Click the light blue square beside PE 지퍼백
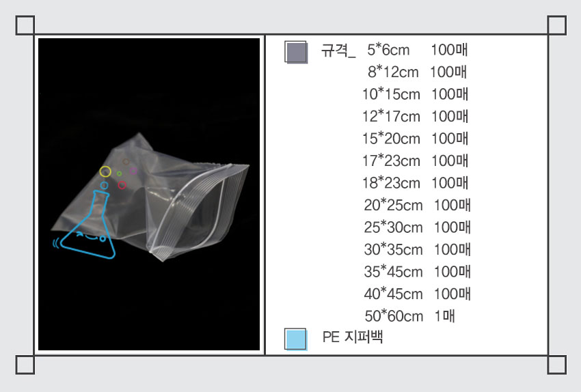The height and width of the screenshot is (392, 581). click(296, 339)
